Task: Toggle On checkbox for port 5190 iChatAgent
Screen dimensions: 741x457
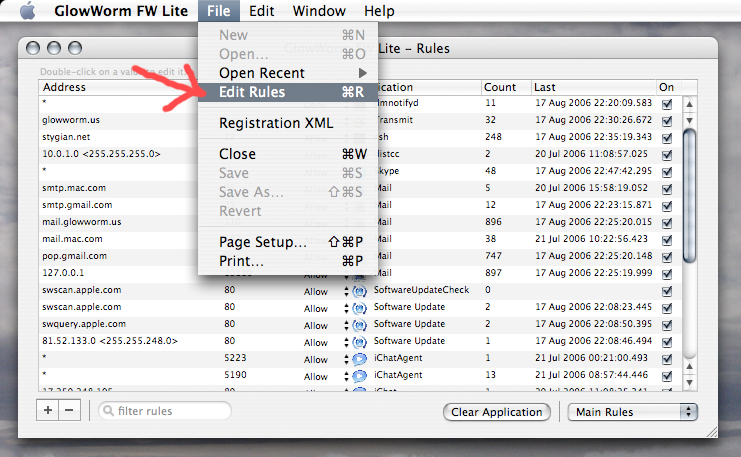Action: [x=667, y=376]
